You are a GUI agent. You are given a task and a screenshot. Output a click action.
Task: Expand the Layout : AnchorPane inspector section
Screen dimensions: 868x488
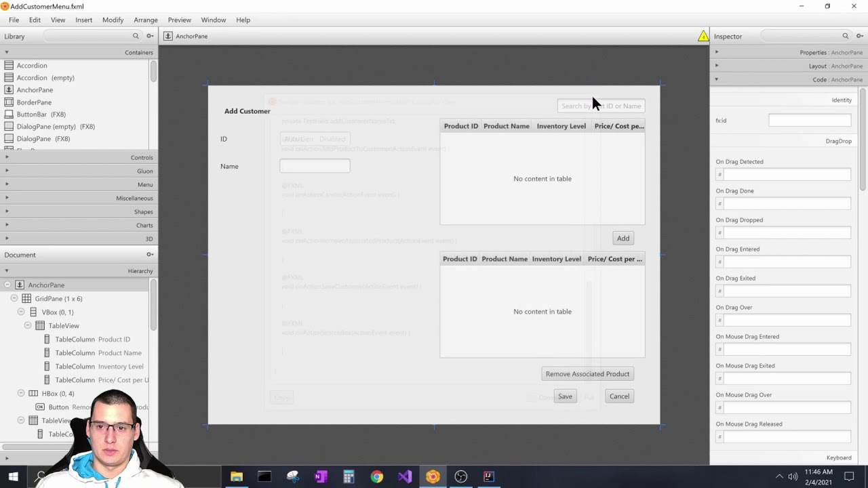click(x=789, y=66)
